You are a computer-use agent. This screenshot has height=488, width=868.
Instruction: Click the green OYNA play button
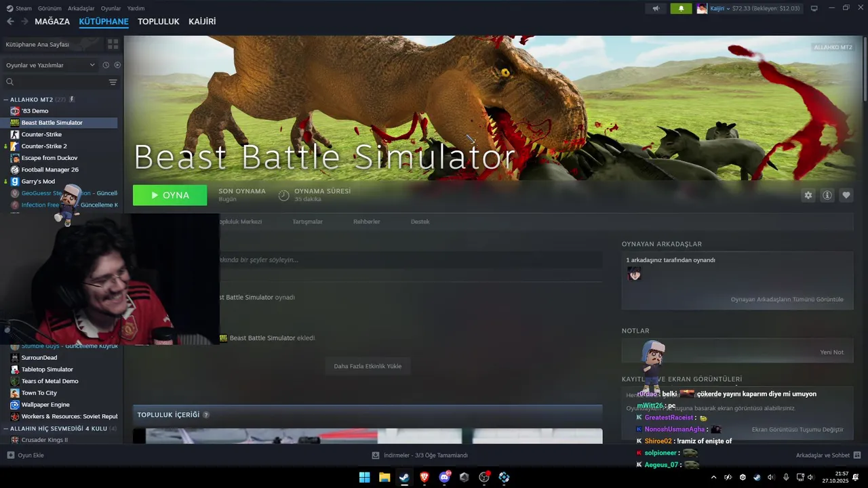point(170,195)
